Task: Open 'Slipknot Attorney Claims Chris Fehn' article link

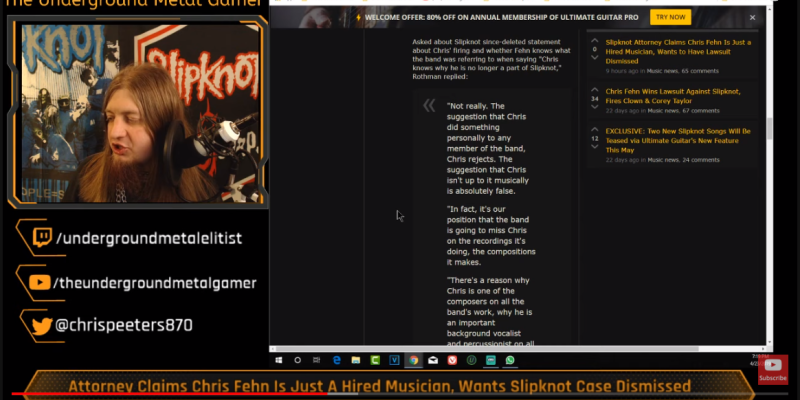Action: pyautogui.click(x=678, y=52)
